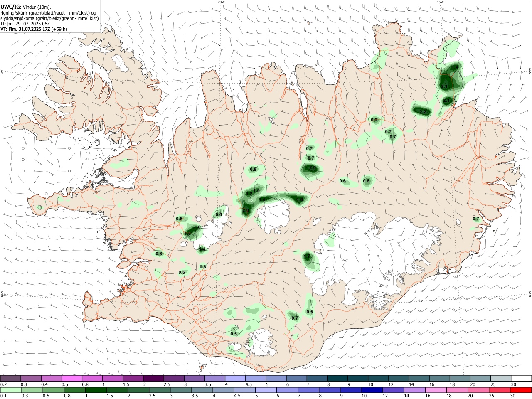Pick the bright red swatch above 30 label
532x399 pixels.
click(521, 390)
